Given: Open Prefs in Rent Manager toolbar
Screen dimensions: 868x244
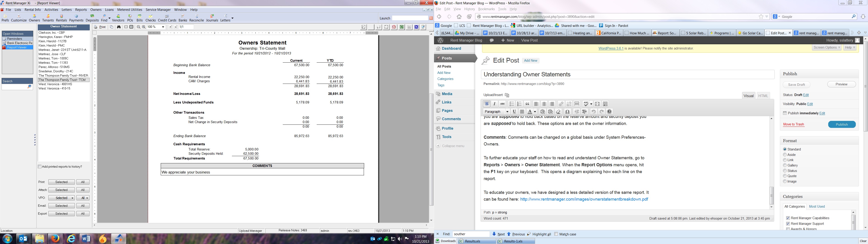Looking at the screenshot, I should (x=5, y=18).
